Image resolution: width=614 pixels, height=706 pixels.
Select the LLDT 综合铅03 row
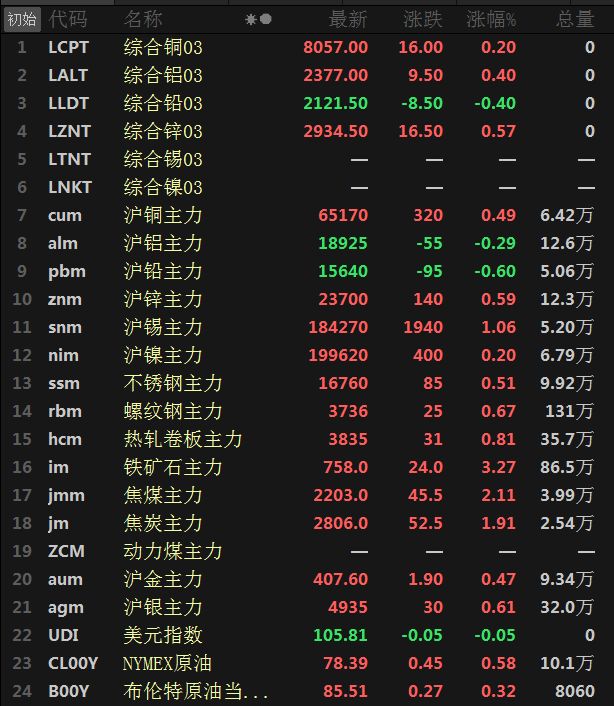tap(307, 103)
